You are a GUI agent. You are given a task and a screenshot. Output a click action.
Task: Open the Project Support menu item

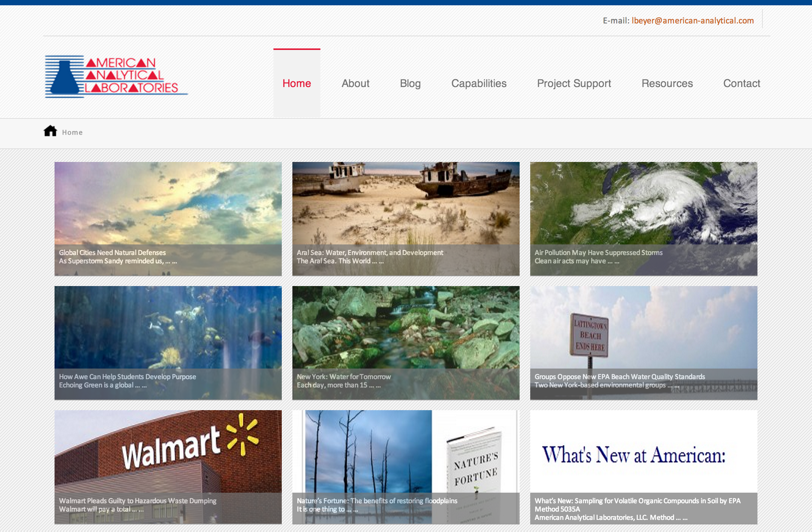tap(574, 83)
